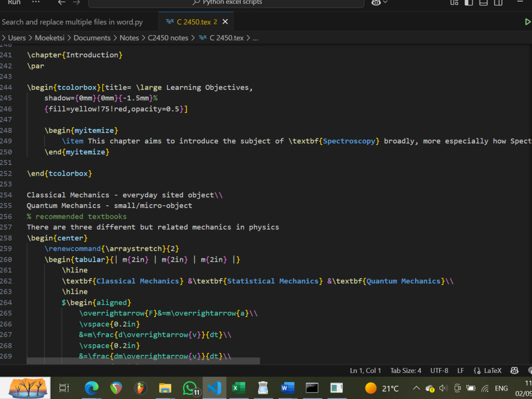Click the Python excel scripts search box
This screenshot has width=532, height=399.
pos(226,3)
